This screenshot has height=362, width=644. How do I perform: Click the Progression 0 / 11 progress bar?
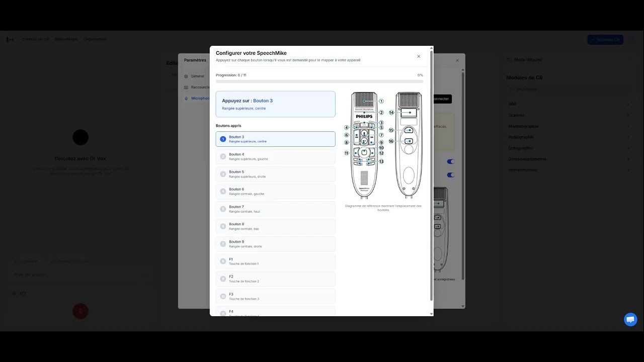[x=319, y=81]
